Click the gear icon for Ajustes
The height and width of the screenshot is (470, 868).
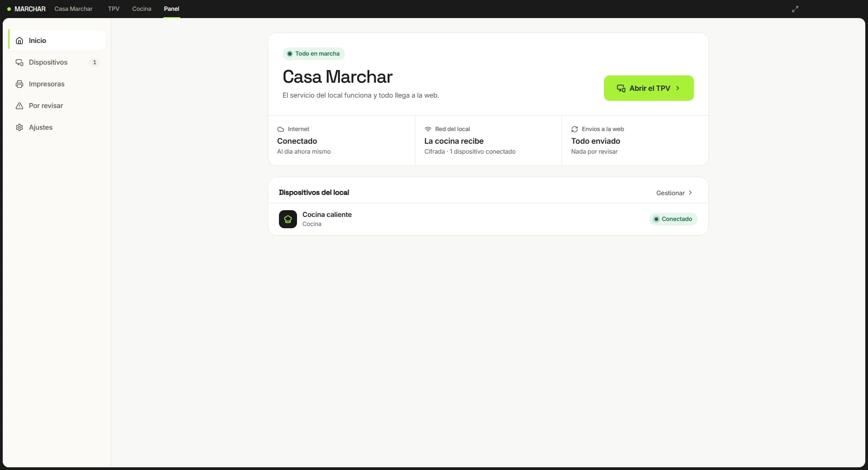click(19, 127)
